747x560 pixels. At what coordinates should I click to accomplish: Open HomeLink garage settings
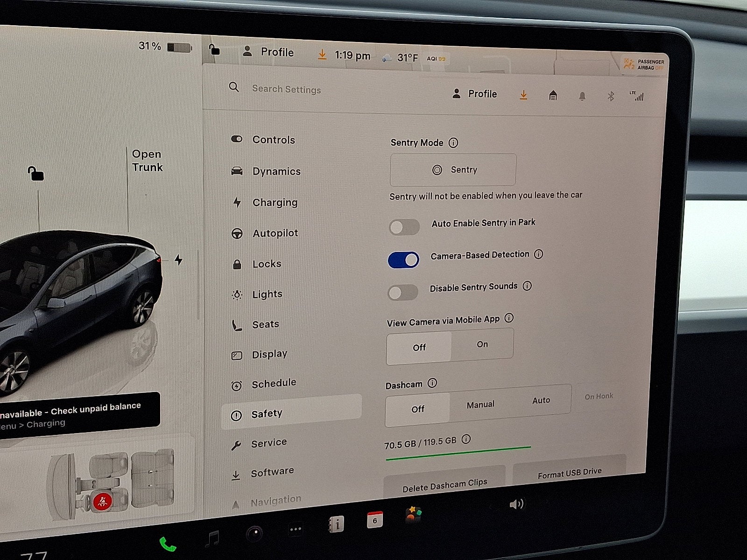pos(553,95)
